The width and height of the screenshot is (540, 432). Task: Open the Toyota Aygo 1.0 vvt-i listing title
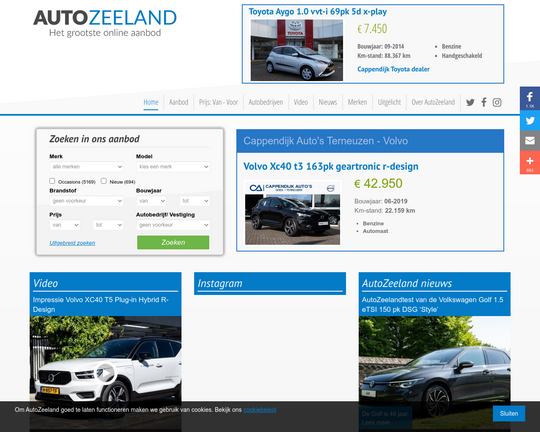[318, 12]
